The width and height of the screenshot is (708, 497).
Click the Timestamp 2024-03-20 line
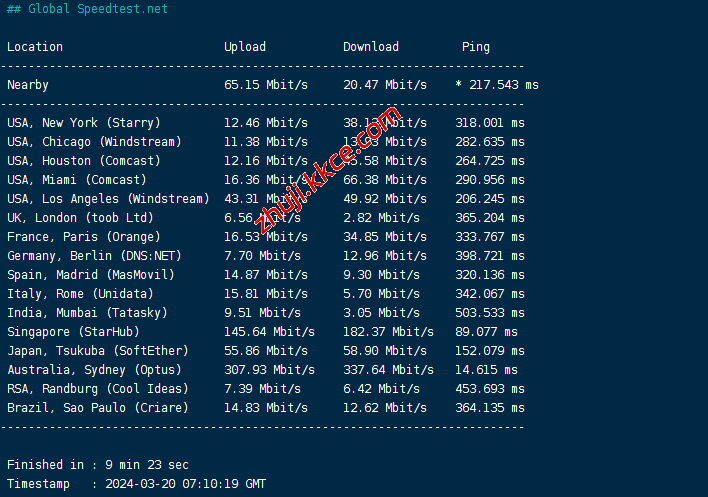(136, 484)
